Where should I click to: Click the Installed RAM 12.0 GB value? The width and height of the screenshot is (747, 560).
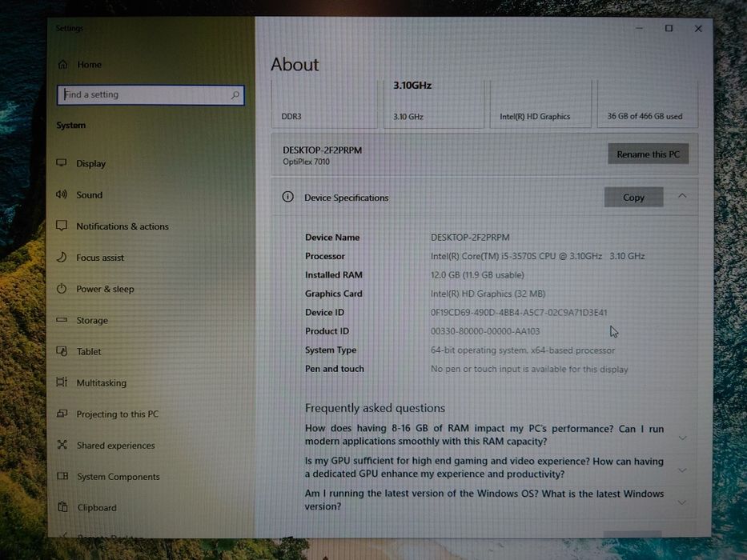point(477,274)
